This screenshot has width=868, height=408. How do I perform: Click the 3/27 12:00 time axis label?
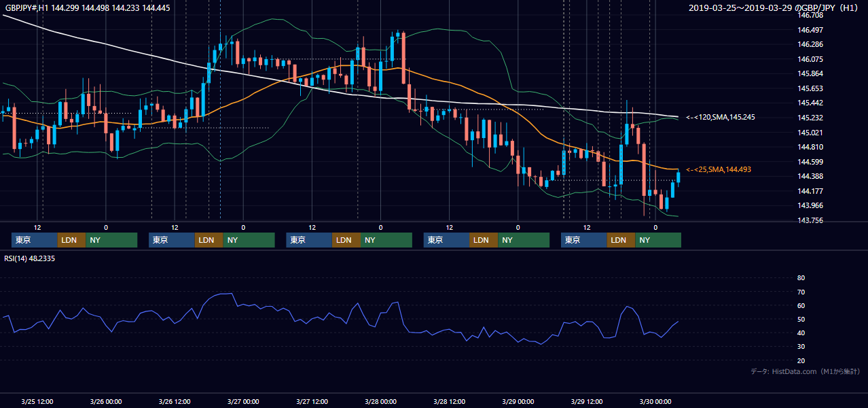click(x=312, y=401)
